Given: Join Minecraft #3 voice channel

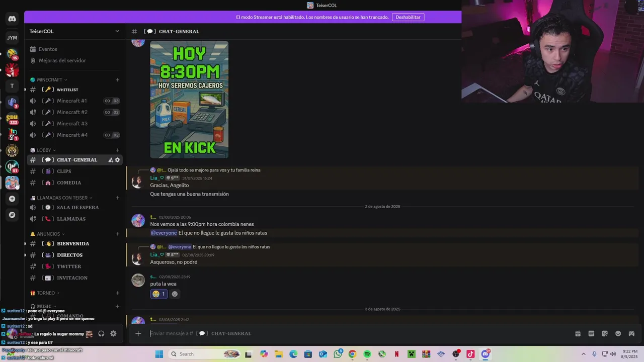Looking at the screenshot, I should [x=74, y=124].
